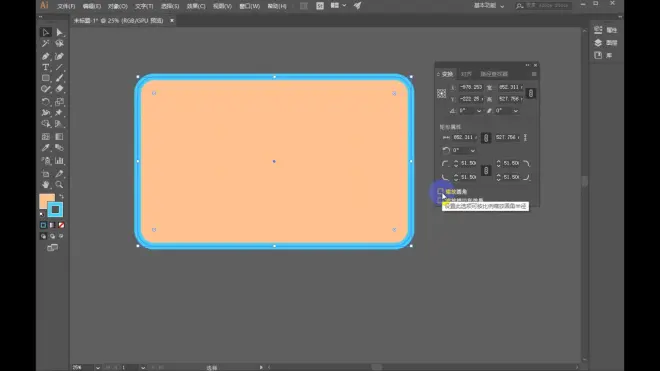Close the untitled document tab

tap(172, 20)
